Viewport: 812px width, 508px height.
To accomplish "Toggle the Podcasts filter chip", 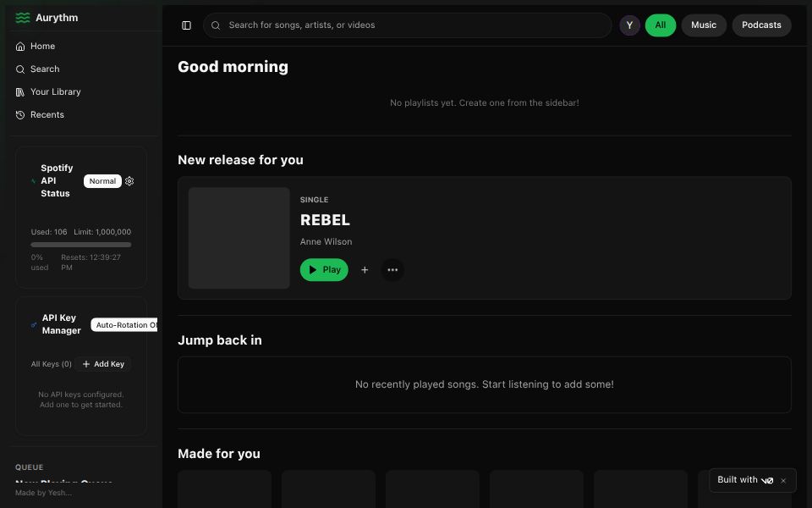I will coord(760,25).
